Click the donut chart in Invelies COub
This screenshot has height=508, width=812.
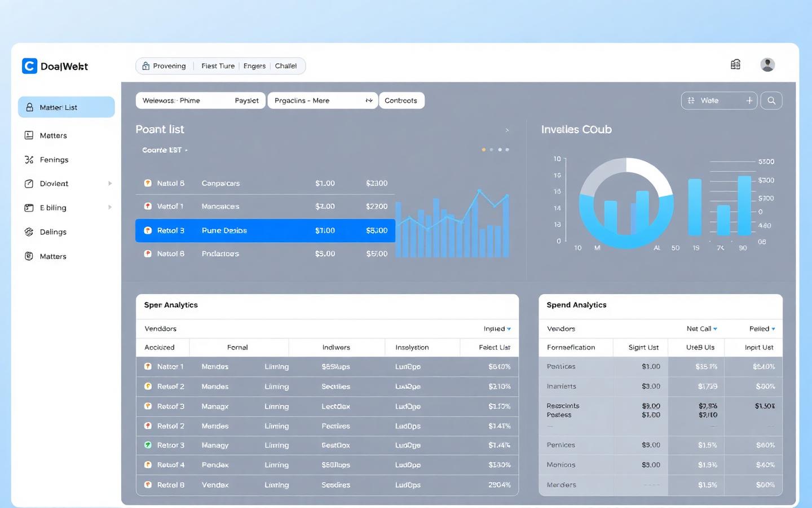click(x=626, y=203)
